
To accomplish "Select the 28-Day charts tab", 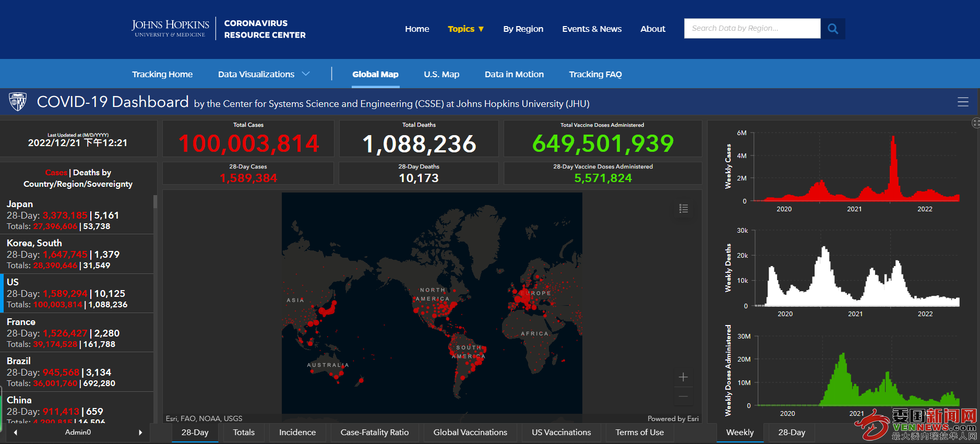I will 792,433.
